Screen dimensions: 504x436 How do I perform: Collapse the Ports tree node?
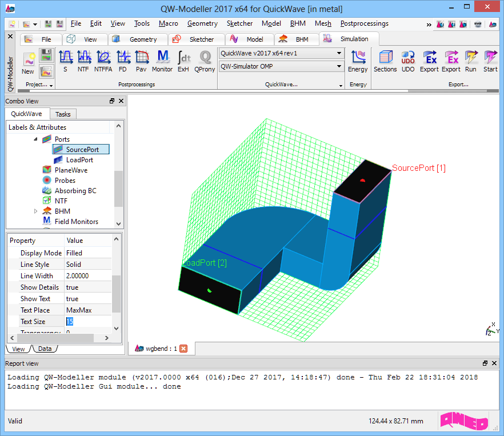(x=35, y=139)
